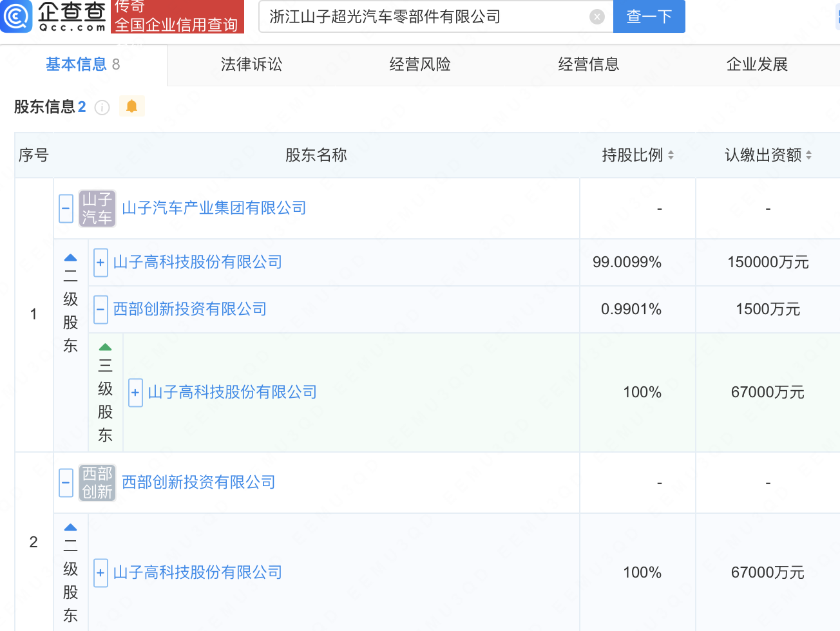Screen dimensions: 840x631
Task: Expand 山子高科技股份有限公司 in 三级股东 section
Action: click(135, 393)
